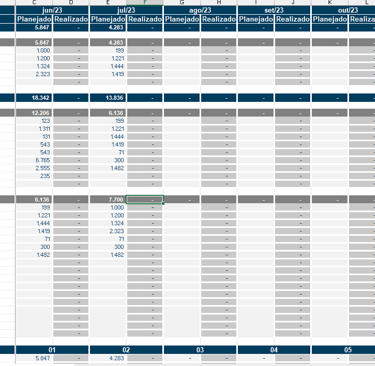
Task: Click the 2.323 value in the jun/23 column
Action: [34, 74]
